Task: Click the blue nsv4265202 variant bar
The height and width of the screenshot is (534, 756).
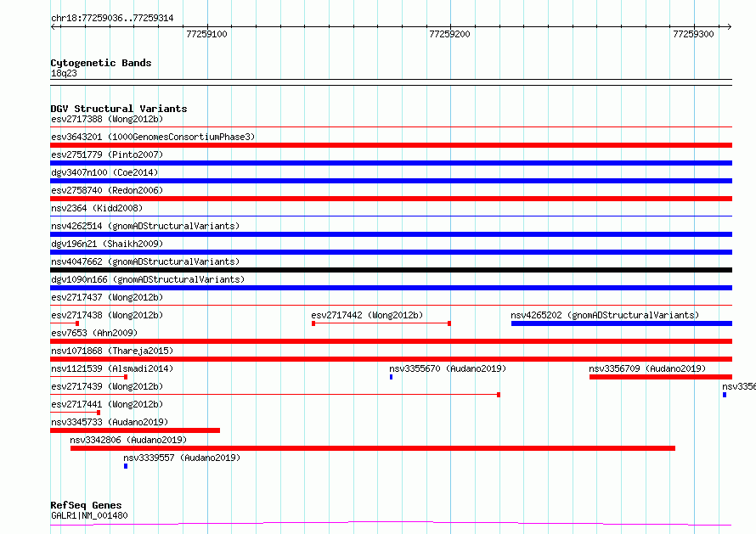Action: pos(622,323)
